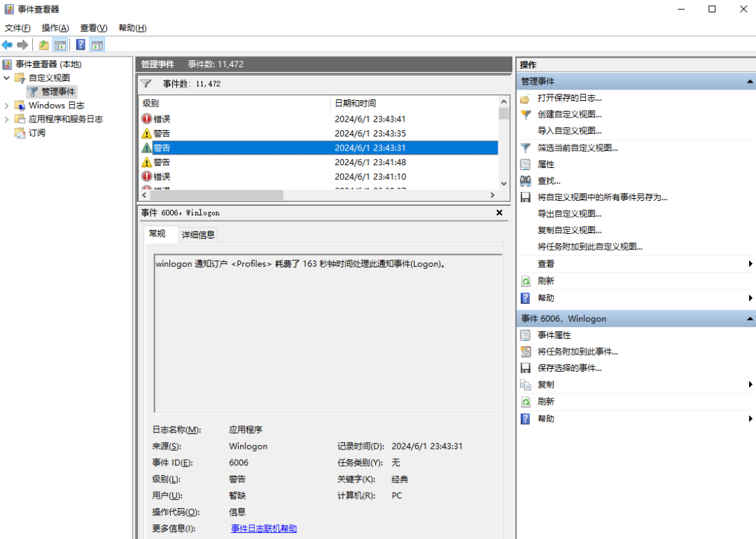Click the Back arrow toolbar icon

pos(7,45)
